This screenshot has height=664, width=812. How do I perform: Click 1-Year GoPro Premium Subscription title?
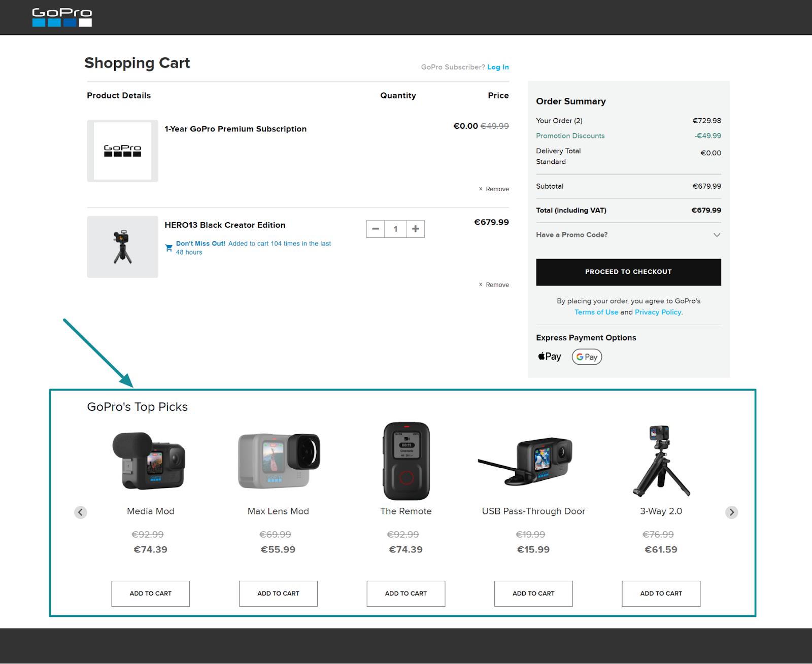235,129
